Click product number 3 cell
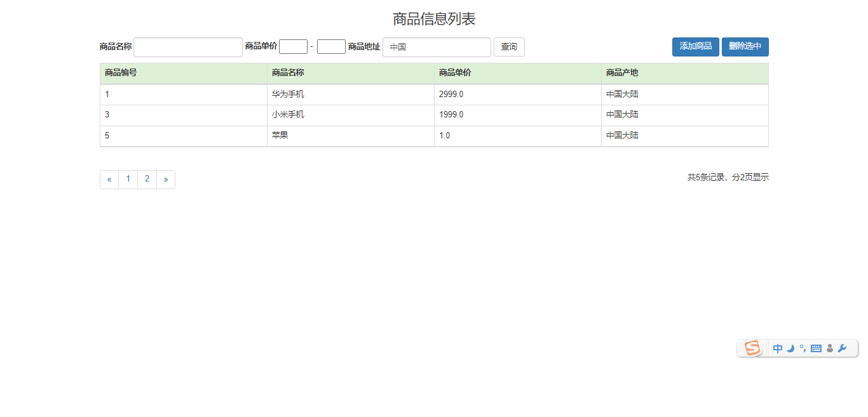The width and height of the screenshot is (868, 417). pos(184,115)
